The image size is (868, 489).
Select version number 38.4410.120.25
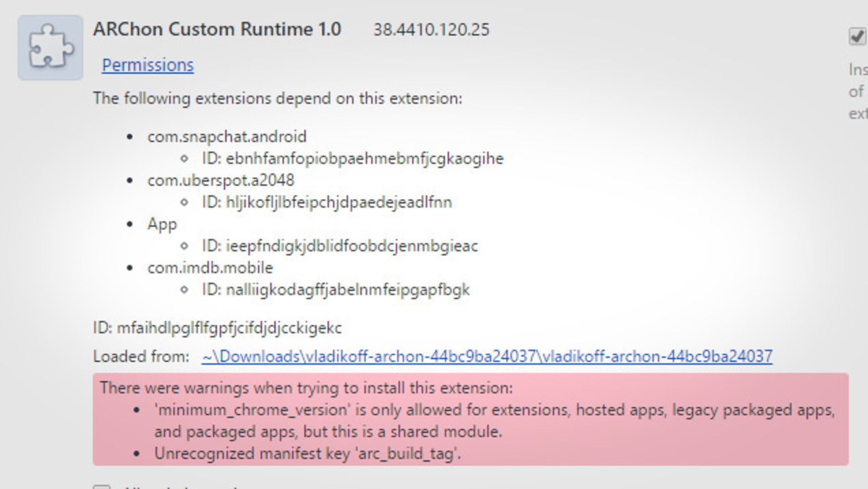tap(431, 30)
